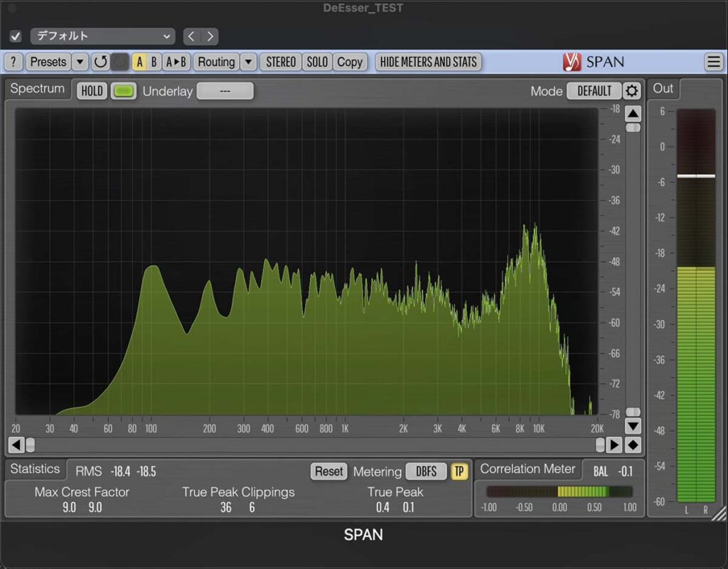Image resolution: width=728 pixels, height=569 pixels.
Task: Click the spectrum scale up arrow
Action: coord(633,113)
